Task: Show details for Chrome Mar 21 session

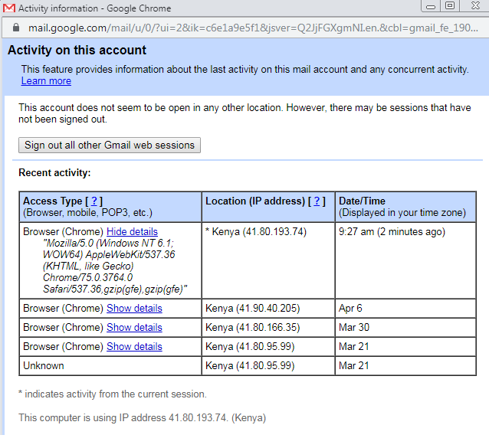Action: [134, 346]
